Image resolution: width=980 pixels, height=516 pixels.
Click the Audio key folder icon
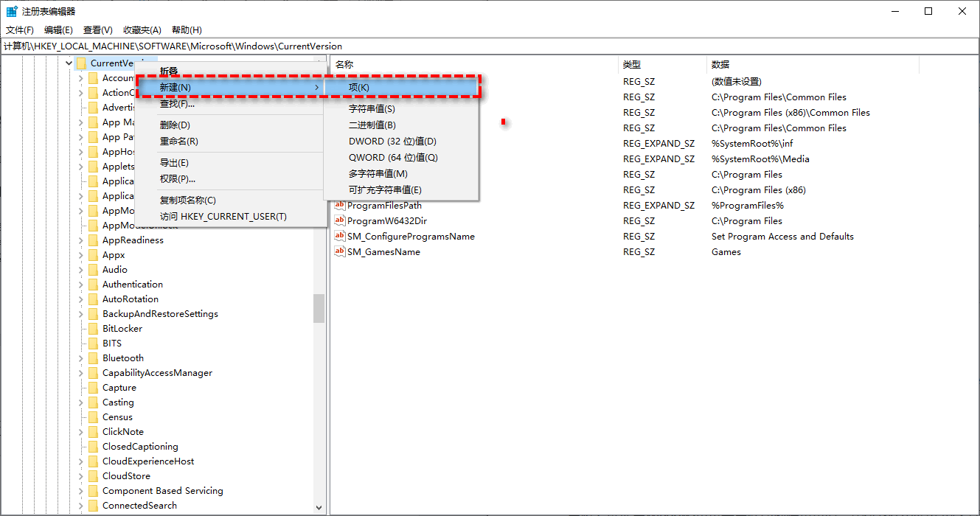pyautogui.click(x=94, y=269)
